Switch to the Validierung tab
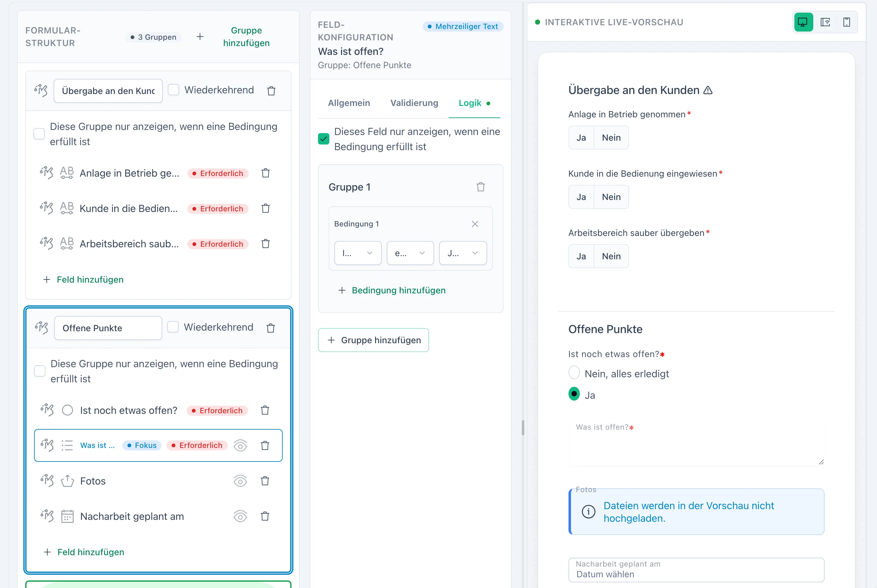 tap(414, 103)
